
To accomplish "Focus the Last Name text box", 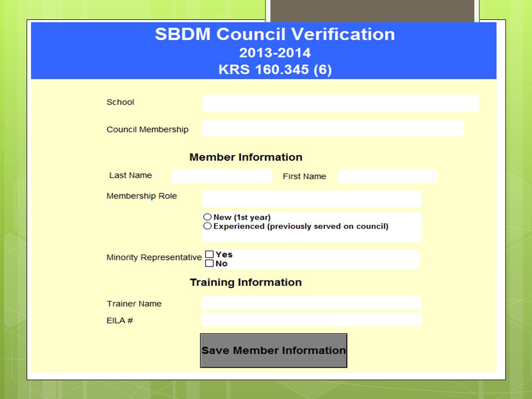I will [221, 176].
